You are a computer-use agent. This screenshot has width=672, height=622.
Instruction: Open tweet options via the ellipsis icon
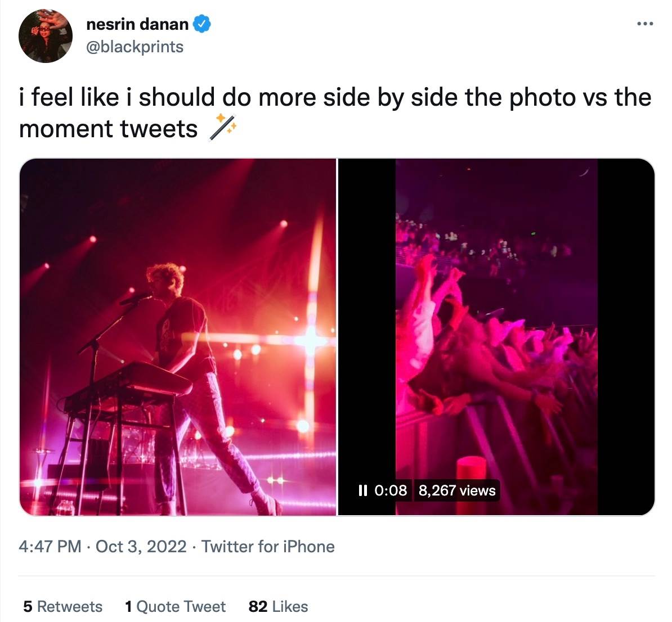[645, 22]
